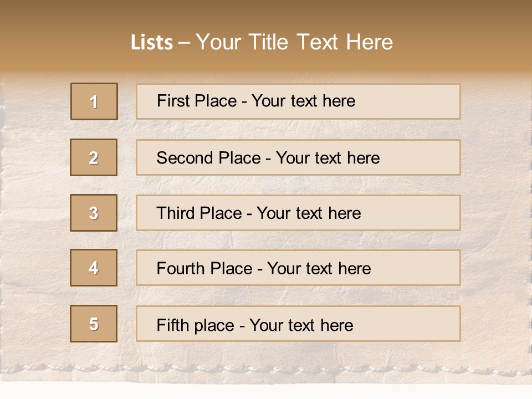Select the "Second Place" list text
The height and width of the screenshot is (399, 532).
point(268,158)
